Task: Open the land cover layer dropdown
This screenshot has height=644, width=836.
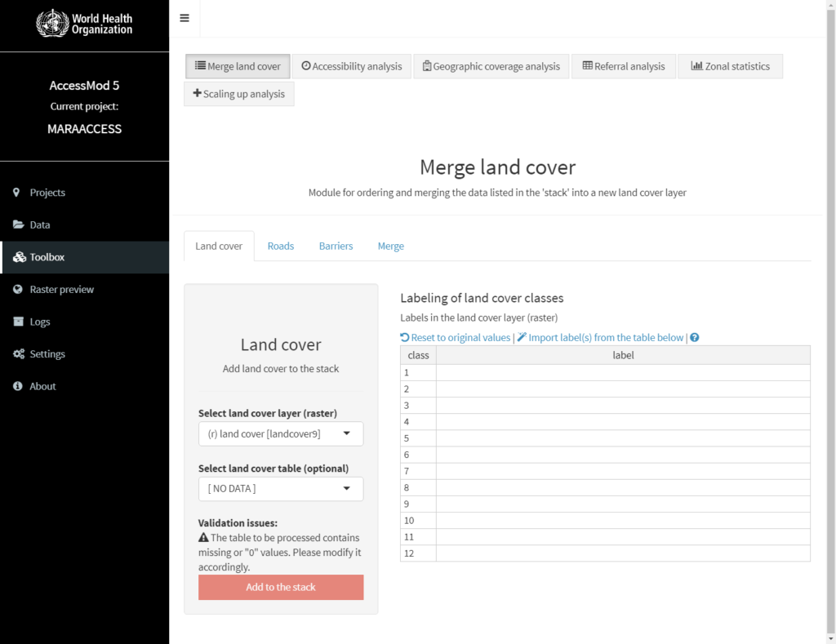Action: [x=281, y=433]
